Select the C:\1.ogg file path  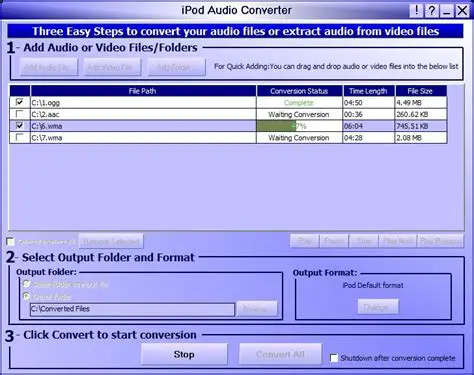143,102
